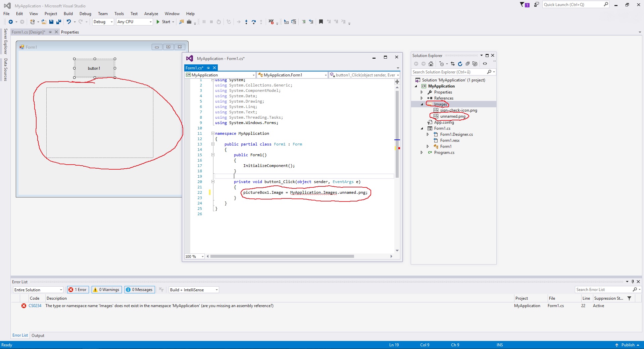Image resolution: width=644 pixels, height=349 pixels.
Task: Click the Home icon in Solution Explorer
Action: pos(431,64)
